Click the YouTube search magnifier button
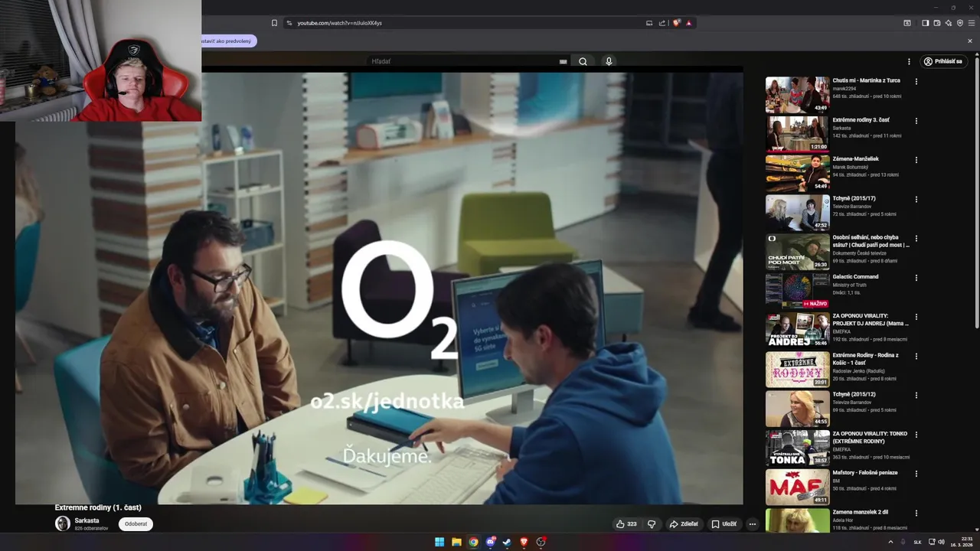980x551 pixels. pyautogui.click(x=583, y=61)
